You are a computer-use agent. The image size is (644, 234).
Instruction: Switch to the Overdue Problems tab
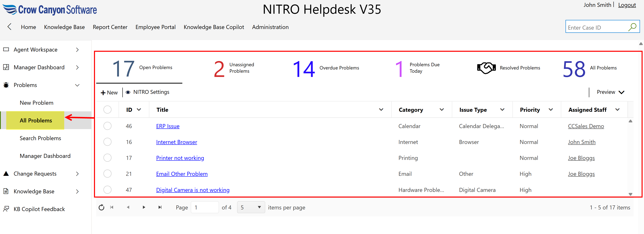point(326,68)
